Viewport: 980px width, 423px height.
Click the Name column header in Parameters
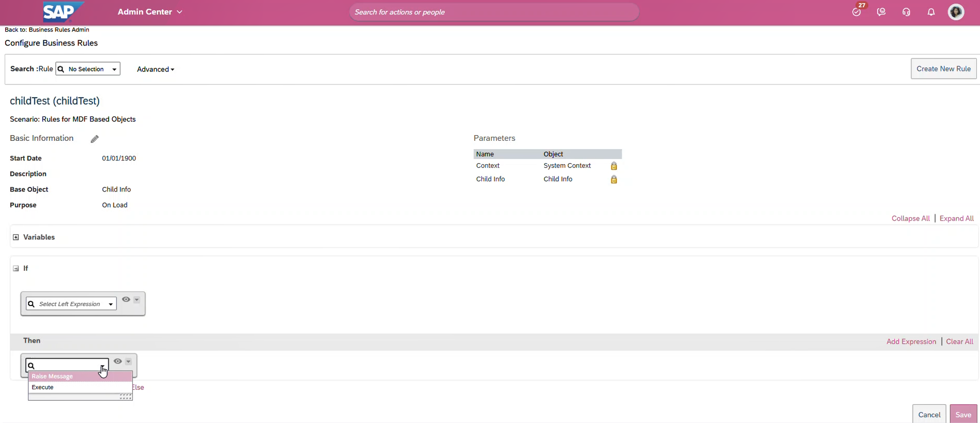485,154
